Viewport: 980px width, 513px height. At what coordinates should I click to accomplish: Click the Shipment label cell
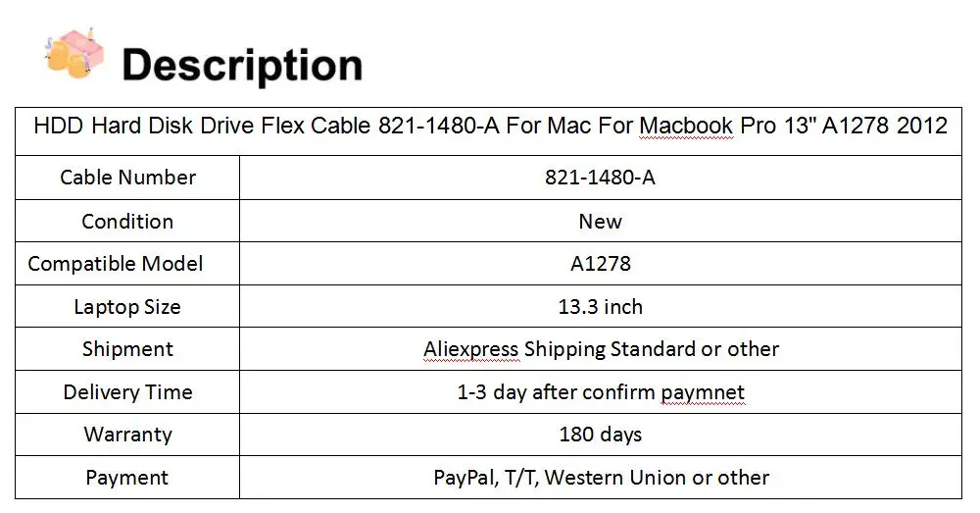tap(127, 349)
